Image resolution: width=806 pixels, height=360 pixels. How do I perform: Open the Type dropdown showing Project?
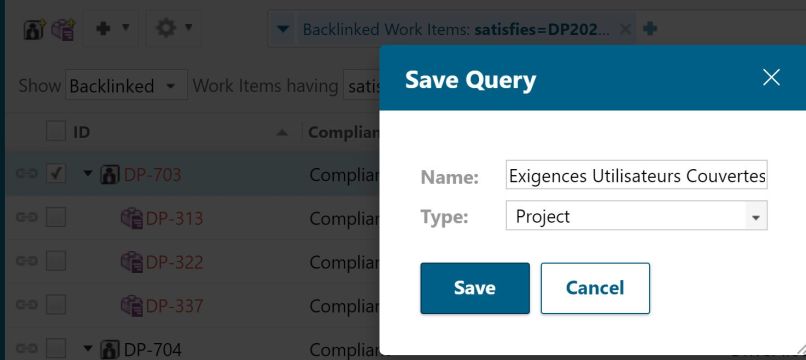point(636,216)
